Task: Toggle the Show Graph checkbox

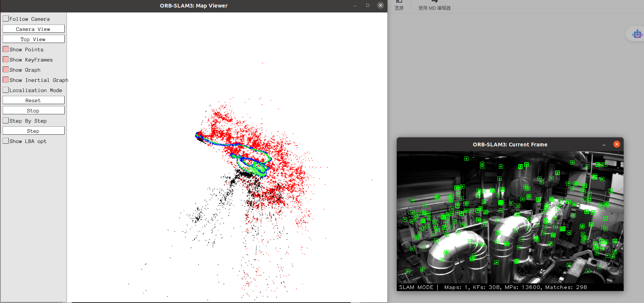Action: coord(6,69)
